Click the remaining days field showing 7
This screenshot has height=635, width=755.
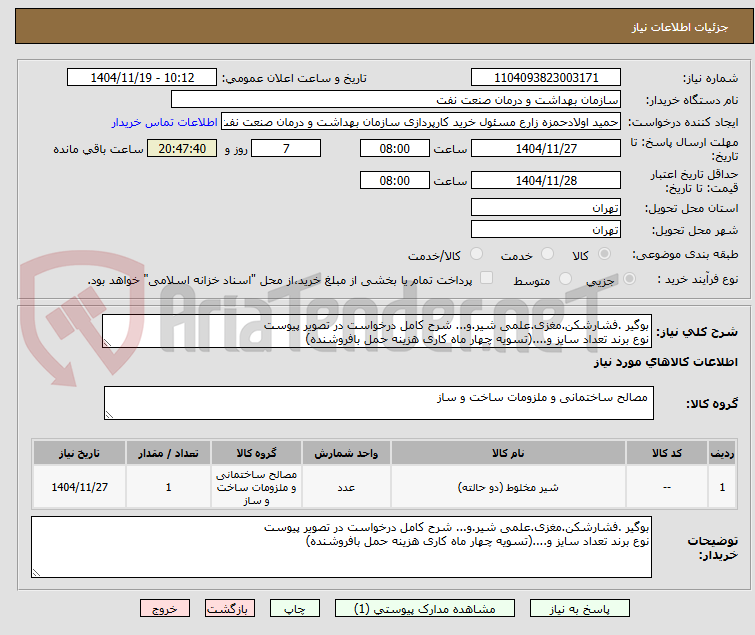click(x=286, y=148)
